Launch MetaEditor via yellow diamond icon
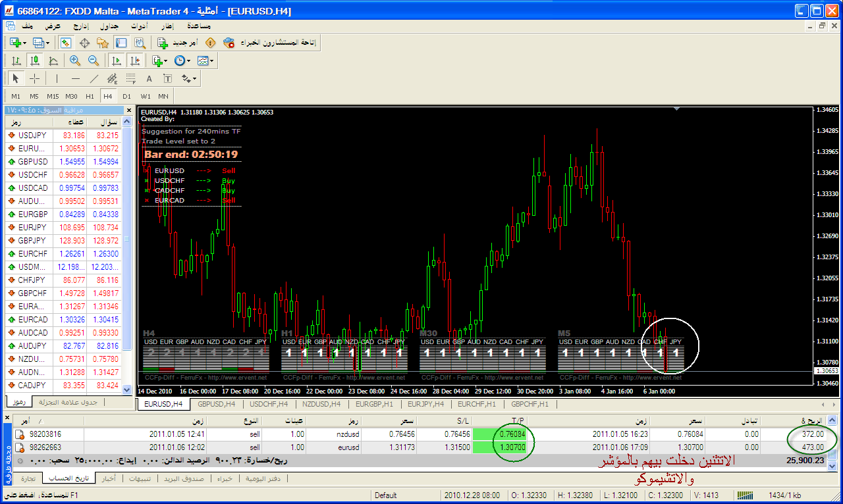The height and width of the screenshot is (504, 843). [x=210, y=43]
